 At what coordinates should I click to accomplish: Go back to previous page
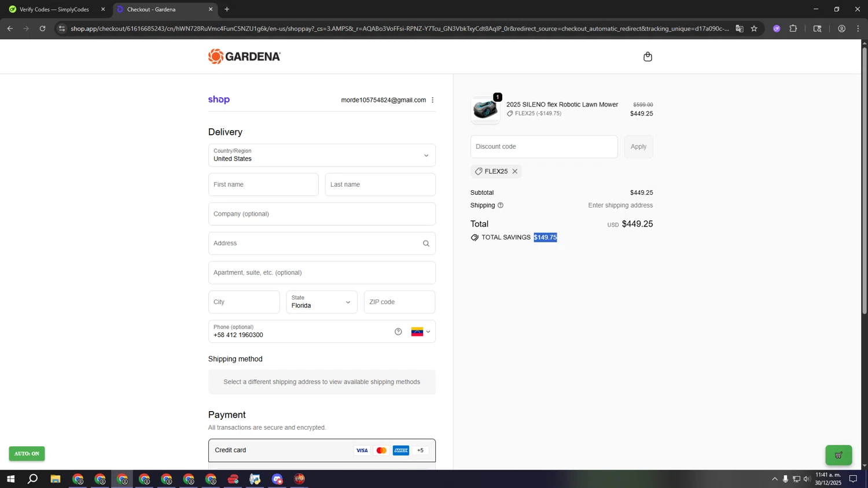(10, 28)
